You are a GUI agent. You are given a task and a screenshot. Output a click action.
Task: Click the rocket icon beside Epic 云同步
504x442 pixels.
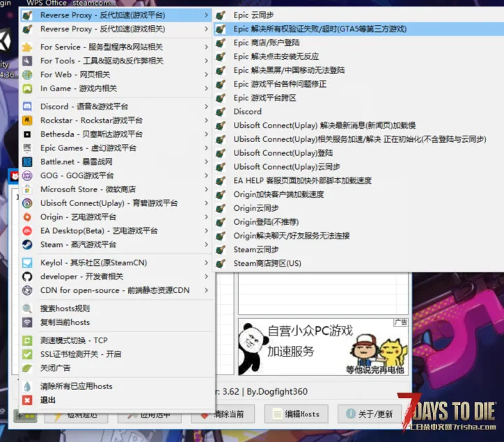pos(221,15)
